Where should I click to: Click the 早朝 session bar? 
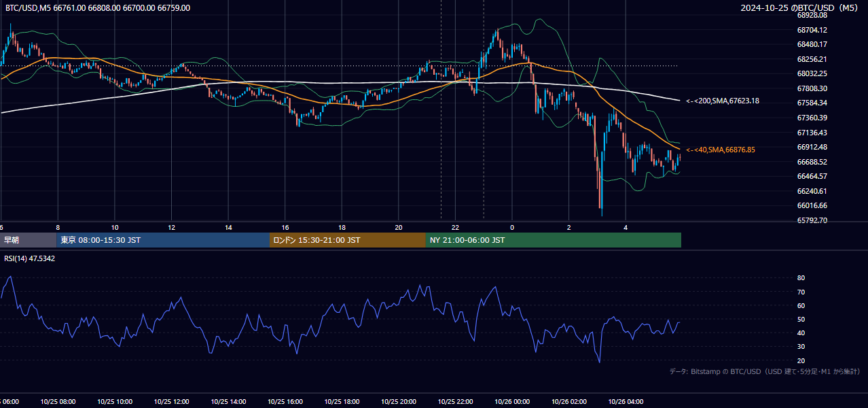click(29, 240)
